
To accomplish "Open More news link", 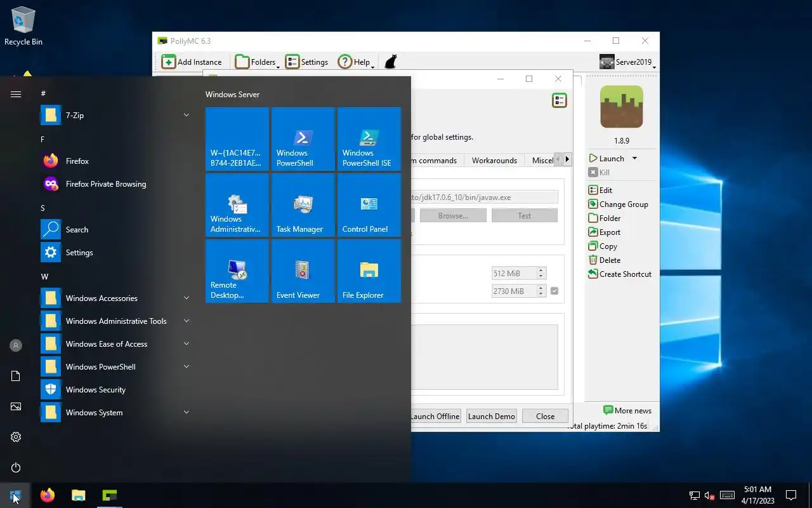I will click(x=627, y=410).
